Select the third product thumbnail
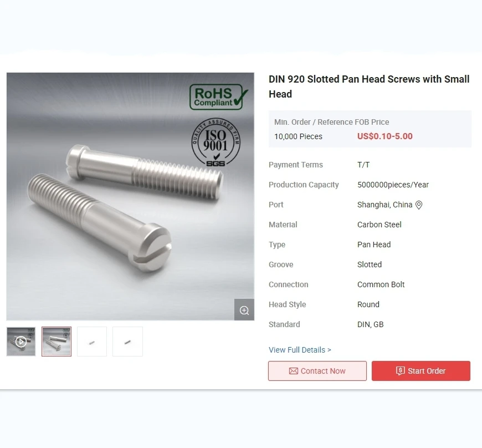 92,342
